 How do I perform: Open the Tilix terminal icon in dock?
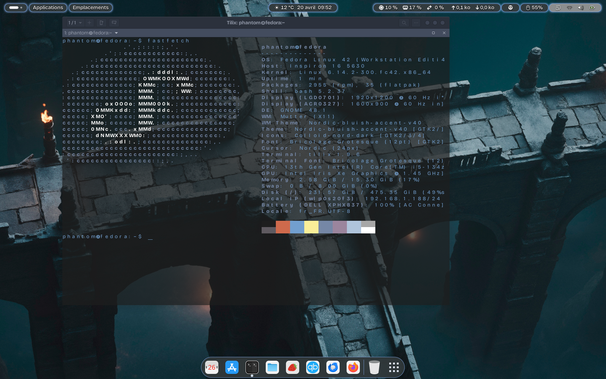pyautogui.click(x=252, y=367)
